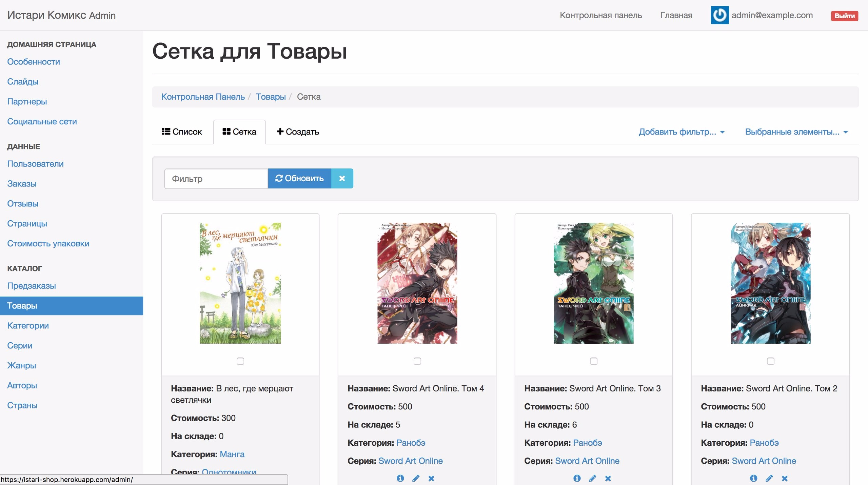Tick checkbox for Sword Art Online Том 2
The height and width of the screenshot is (485, 868).
coord(770,361)
